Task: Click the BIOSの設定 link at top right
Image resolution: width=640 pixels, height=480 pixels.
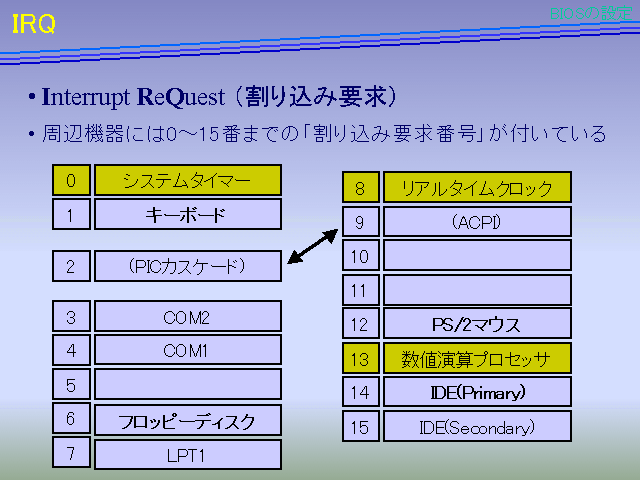Action: click(590, 12)
